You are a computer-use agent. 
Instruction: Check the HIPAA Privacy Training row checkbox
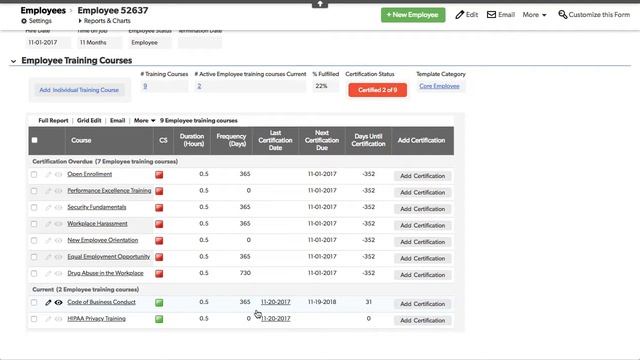(34, 319)
